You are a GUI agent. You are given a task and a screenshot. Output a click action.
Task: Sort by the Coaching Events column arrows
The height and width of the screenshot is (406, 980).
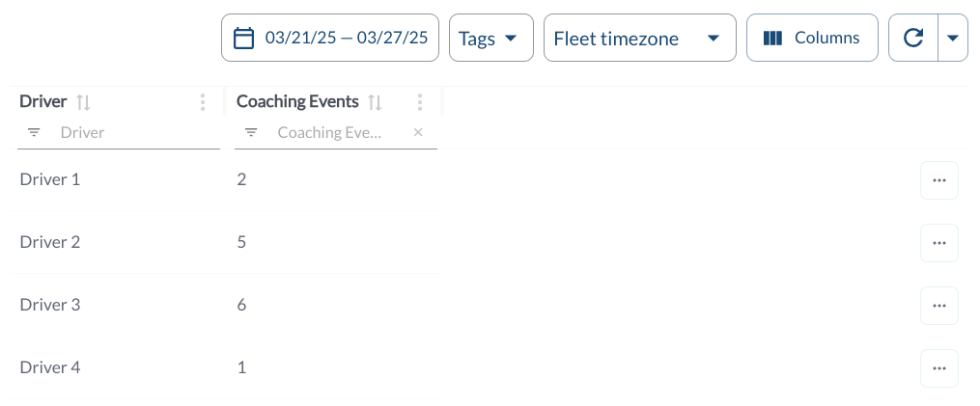(x=376, y=102)
